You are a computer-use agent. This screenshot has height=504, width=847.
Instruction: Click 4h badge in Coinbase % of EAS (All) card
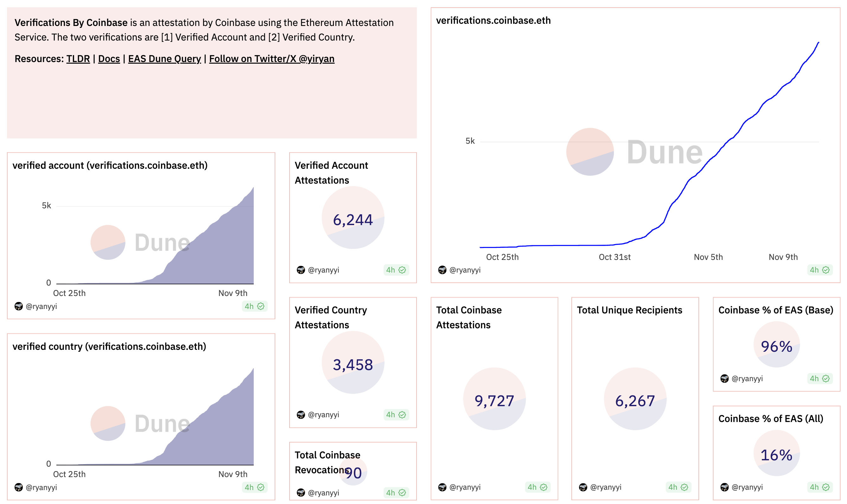pyautogui.click(x=819, y=487)
